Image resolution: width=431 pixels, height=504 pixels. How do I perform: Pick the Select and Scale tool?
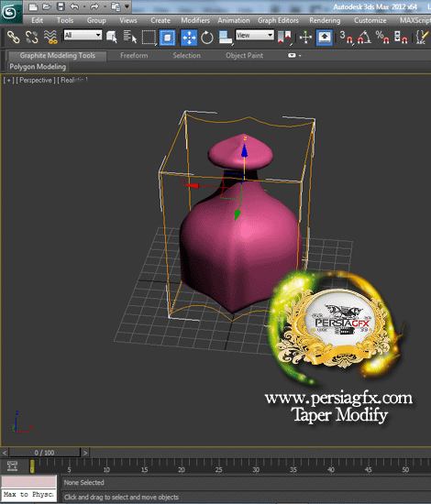tap(226, 38)
